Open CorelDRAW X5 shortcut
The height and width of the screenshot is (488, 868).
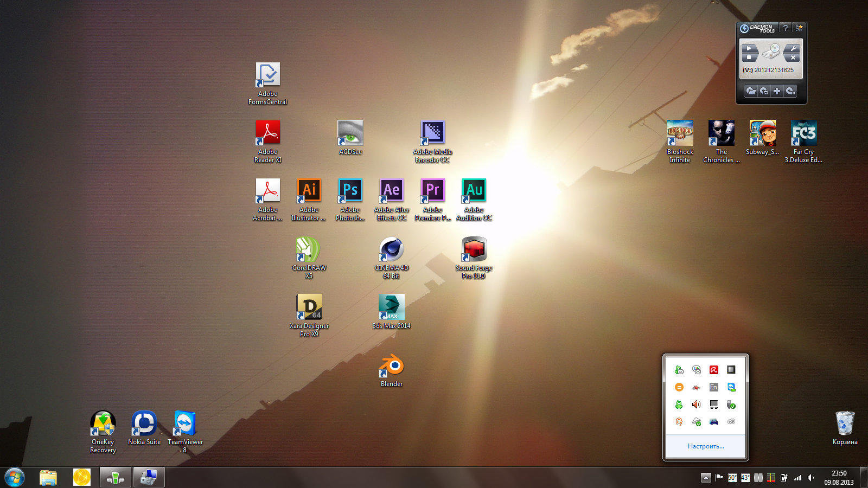pyautogui.click(x=308, y=250)
